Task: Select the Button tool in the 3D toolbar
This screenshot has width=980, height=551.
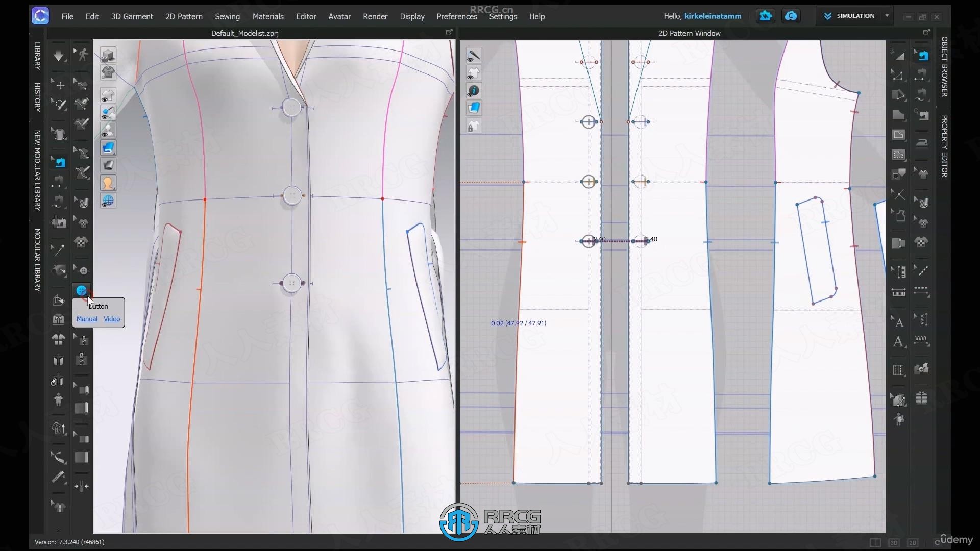Action: pyautogui.click(x=82, y=291)
